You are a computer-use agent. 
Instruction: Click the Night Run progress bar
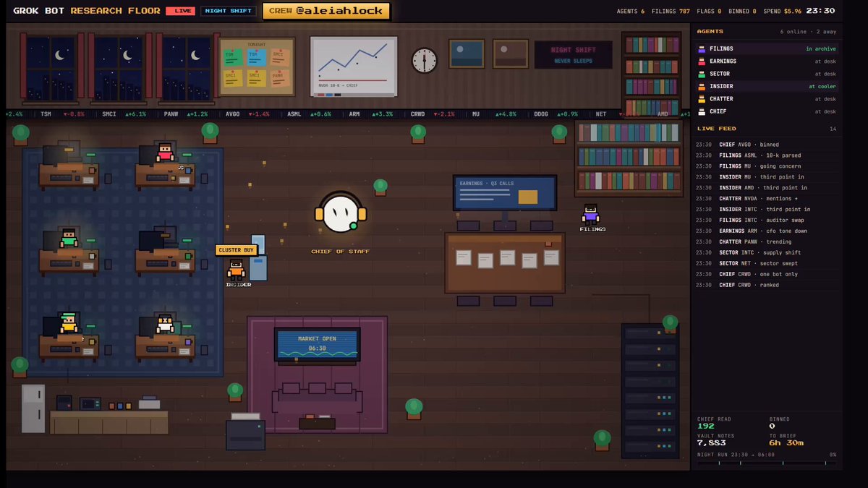click(x=766, y=463)
